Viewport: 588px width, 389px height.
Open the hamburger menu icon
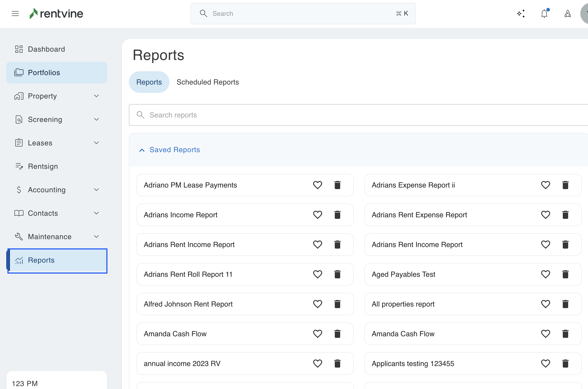tap(15, 14)
